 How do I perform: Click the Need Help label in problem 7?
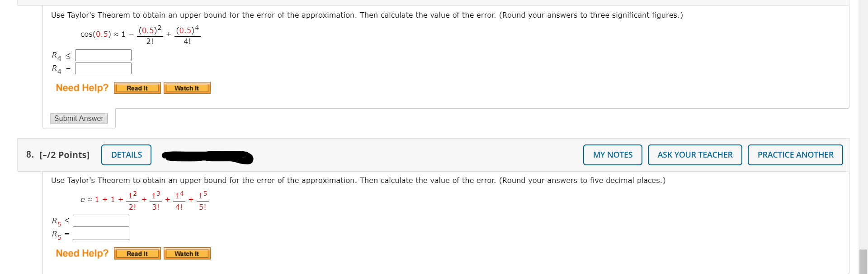[x=81, y=87]
